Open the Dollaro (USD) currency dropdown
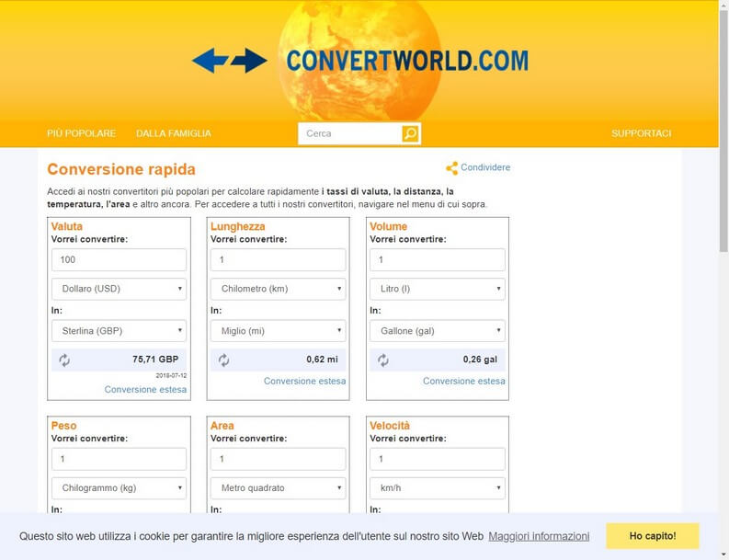 tap(119, 289)
